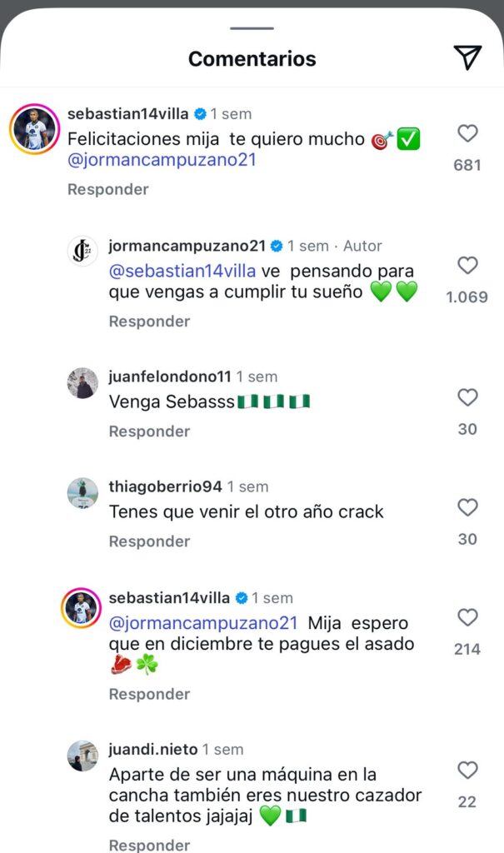Heart sebastian14villa's asado comment

coord(467,617)
